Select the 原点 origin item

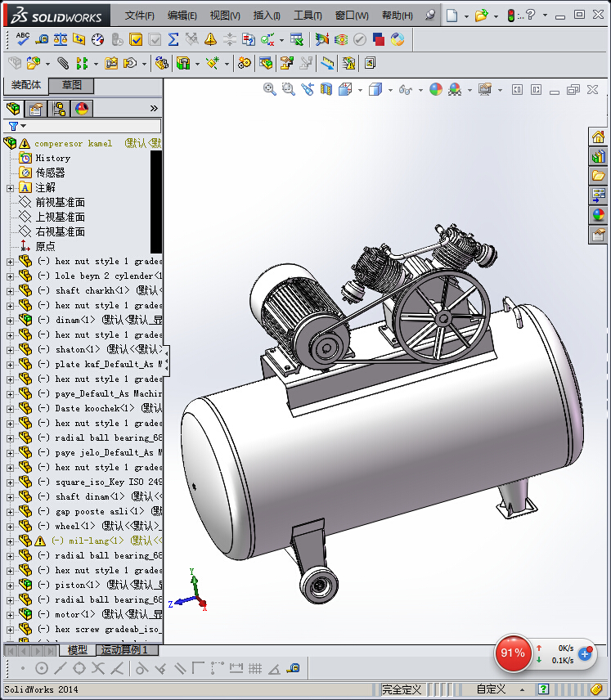[x=45, y=246]
